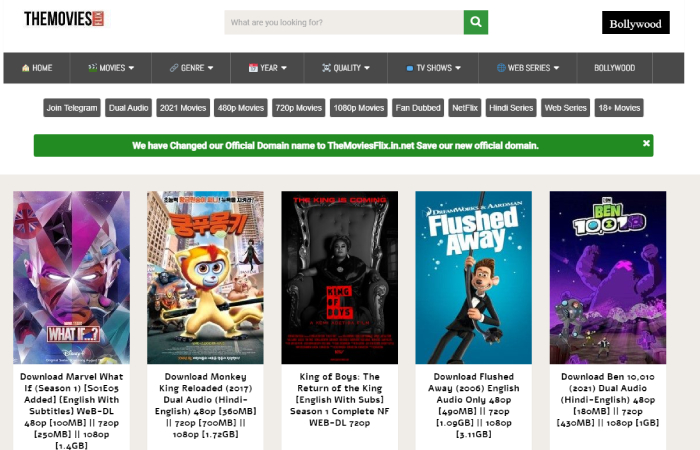Image resolution: width=700 pixels, height=450 pixels.
Task: Click the 1080p Movies tag button
Action: click(x=358, y=108)
